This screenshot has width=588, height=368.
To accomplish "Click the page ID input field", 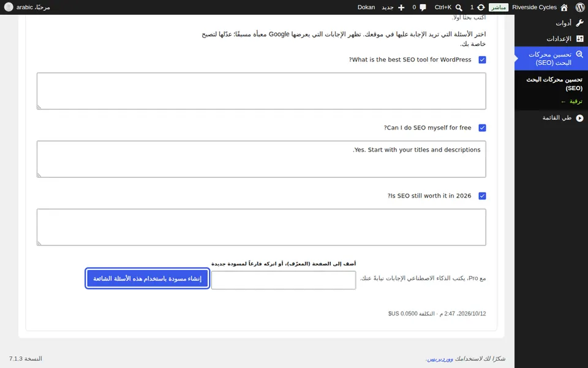I will [x=284, y=280].
